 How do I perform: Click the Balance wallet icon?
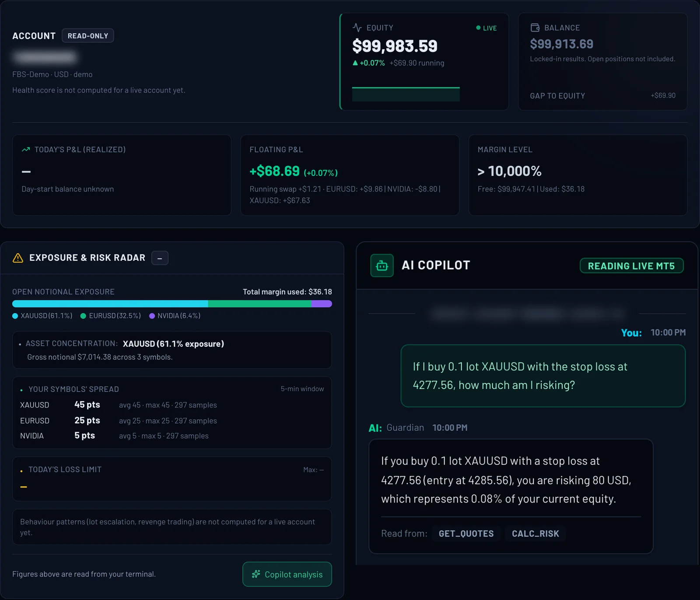[535, 28]
